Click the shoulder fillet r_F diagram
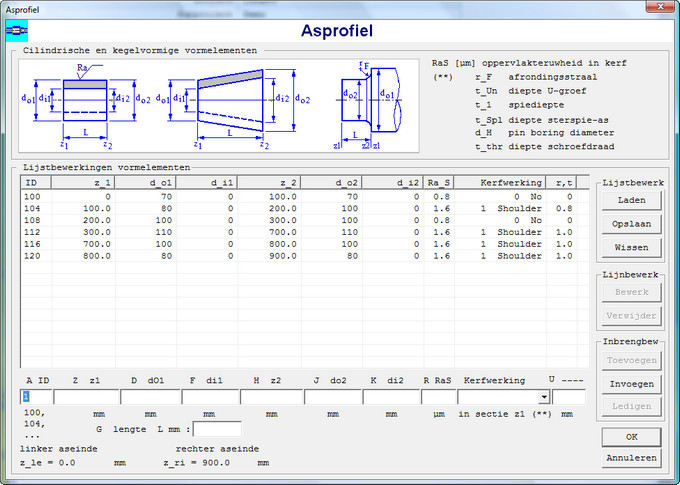 pos(369,105)
